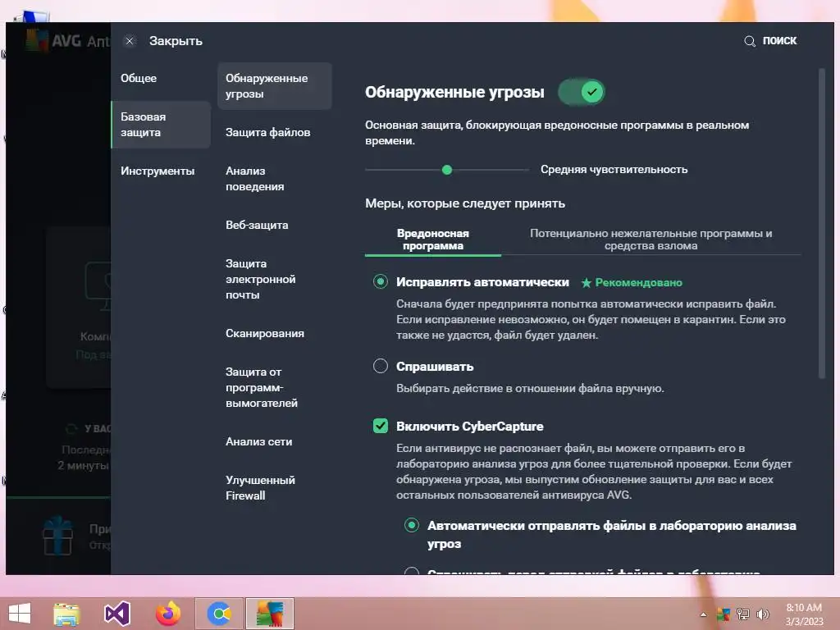The image size is (840, 630).
Task: Click the Обнаруженные угрозы page heading
Action: (x=454, y=92)
